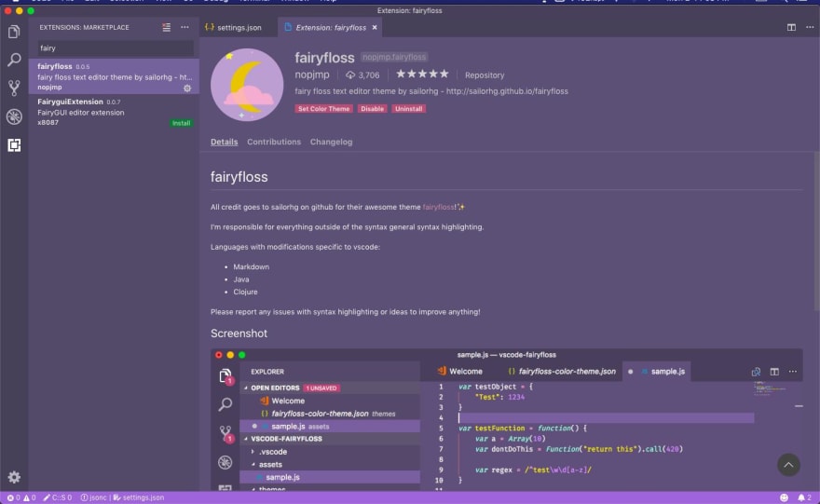Open the fairyfloss link in description
Screen dimensions: 820x504
439,207
